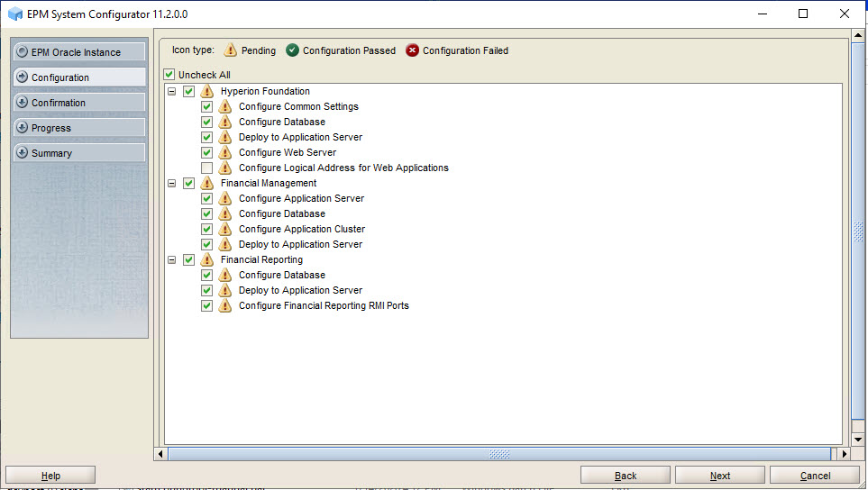Click the Hyperion Foundation pending warning icon

[x=207, y=91]
